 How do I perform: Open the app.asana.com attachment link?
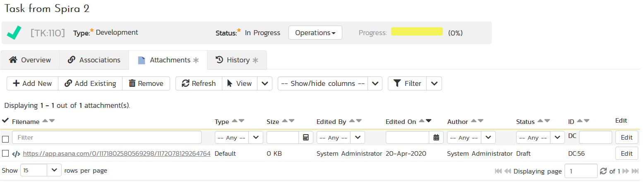pos(117,154)
